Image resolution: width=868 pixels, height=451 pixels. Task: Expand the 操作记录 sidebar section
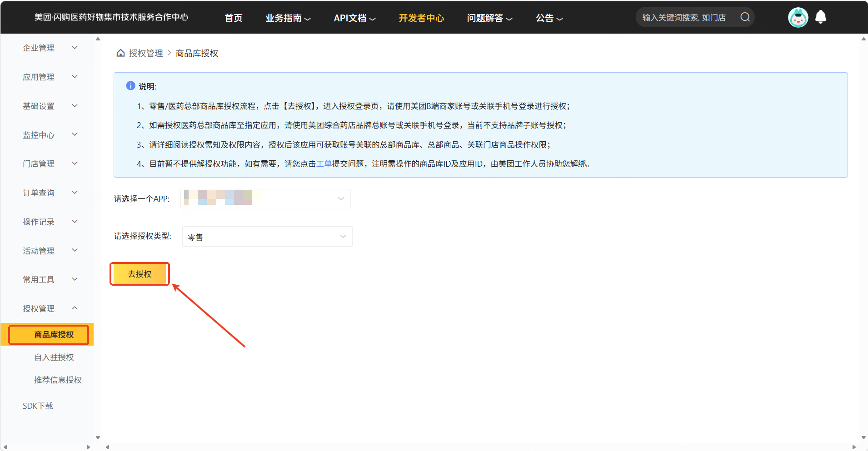(x=50, y=222)
